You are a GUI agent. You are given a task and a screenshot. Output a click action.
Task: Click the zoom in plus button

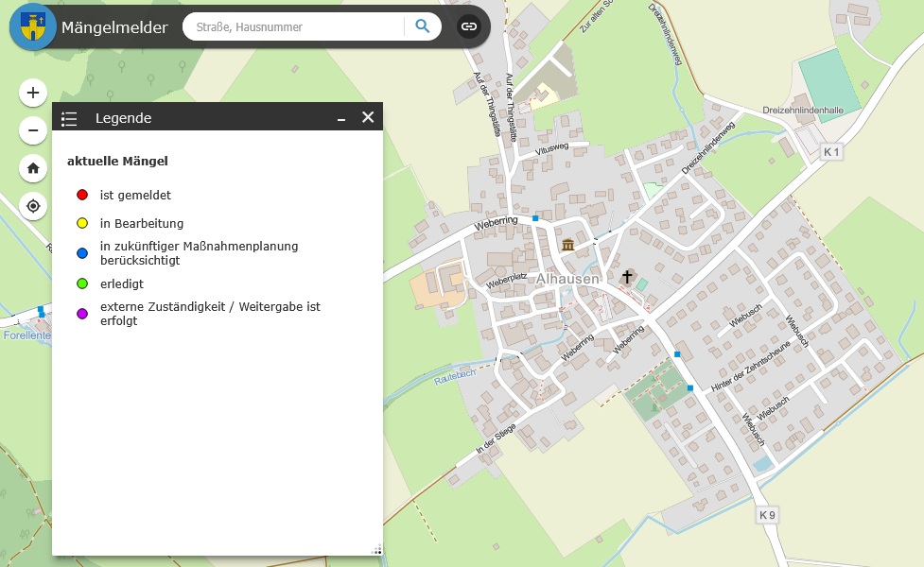pyautogui.click(x=33, y=93)
